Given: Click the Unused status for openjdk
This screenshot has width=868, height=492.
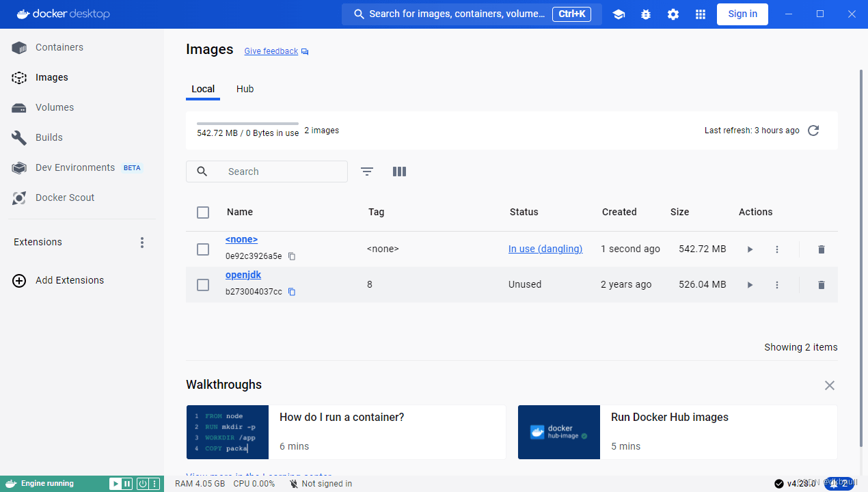Looking at the screenshot, I should point(525,285).
